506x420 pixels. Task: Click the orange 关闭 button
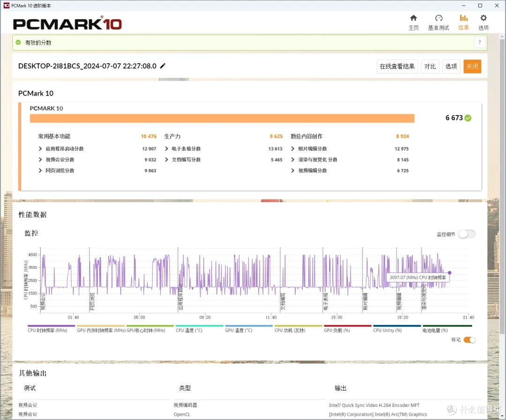point(472,66)
